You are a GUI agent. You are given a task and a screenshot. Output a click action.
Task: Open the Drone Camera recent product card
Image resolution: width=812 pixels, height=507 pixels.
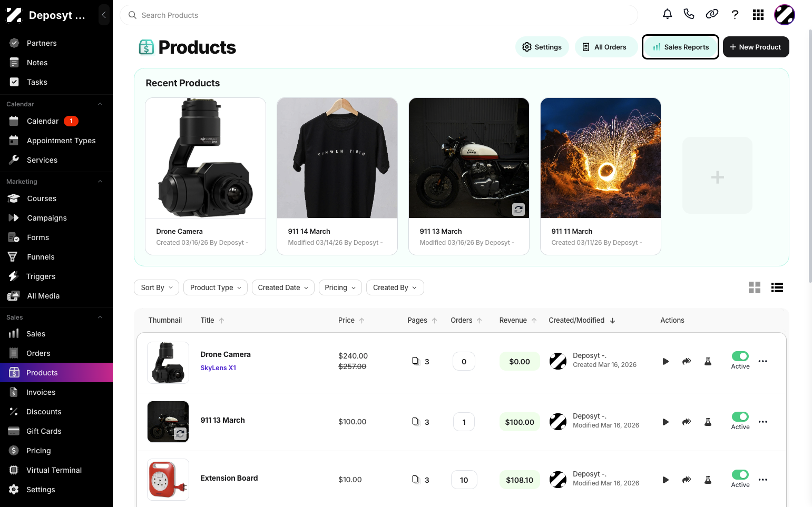pyautogui.click(x=206, y=176)
